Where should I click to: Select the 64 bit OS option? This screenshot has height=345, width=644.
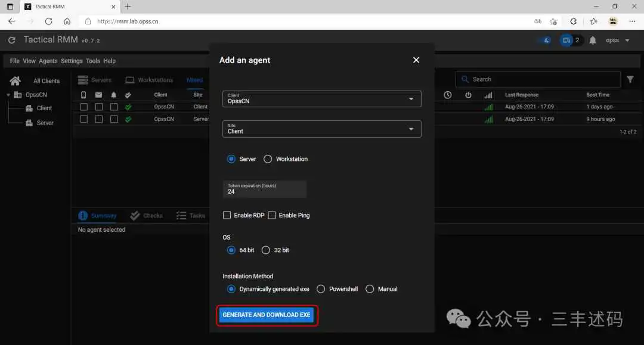click(231, 250)
